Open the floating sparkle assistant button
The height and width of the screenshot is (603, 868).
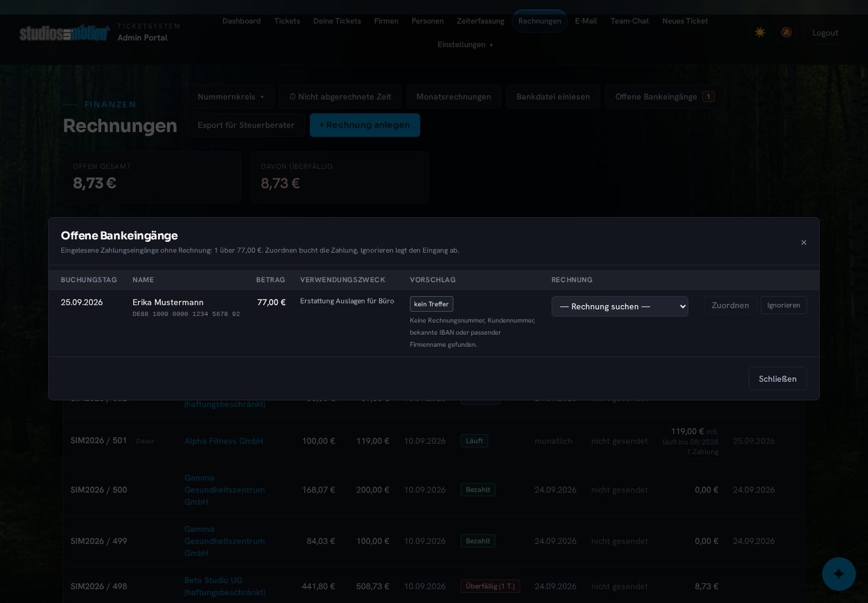(838, 574)
